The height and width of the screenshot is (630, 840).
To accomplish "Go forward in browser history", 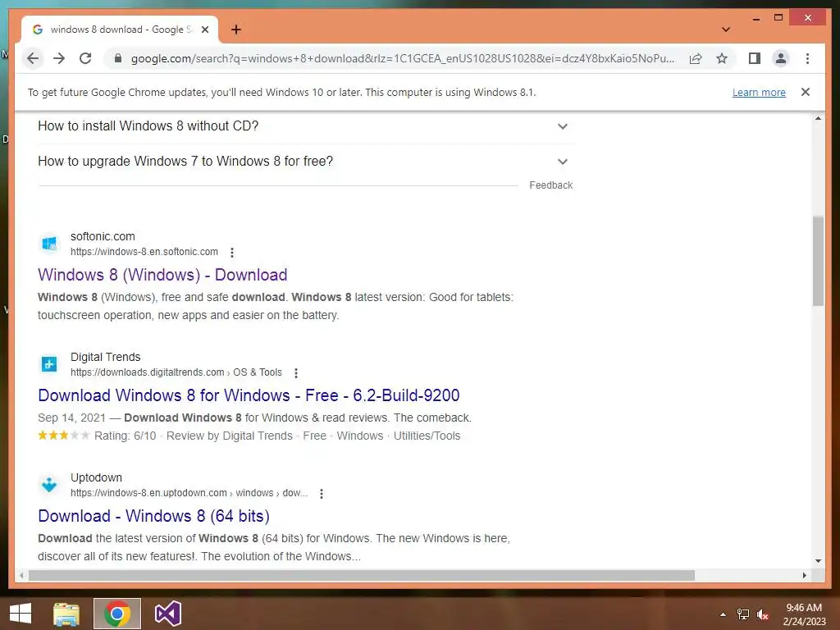I will [59, 58].
